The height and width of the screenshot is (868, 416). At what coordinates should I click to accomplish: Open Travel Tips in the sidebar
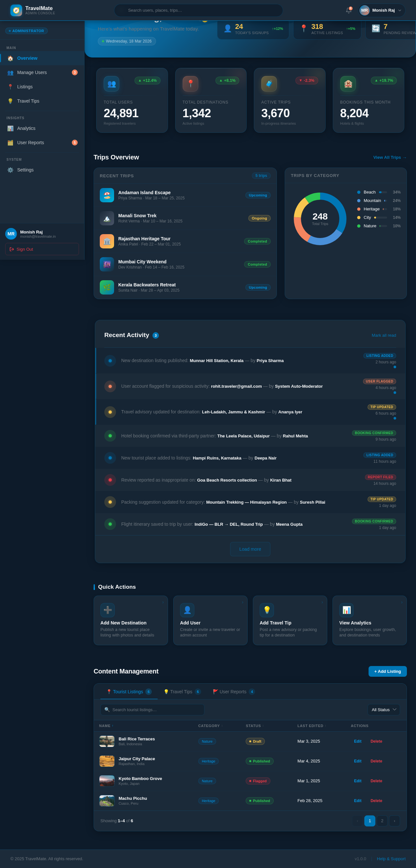(x=42, y=101)
